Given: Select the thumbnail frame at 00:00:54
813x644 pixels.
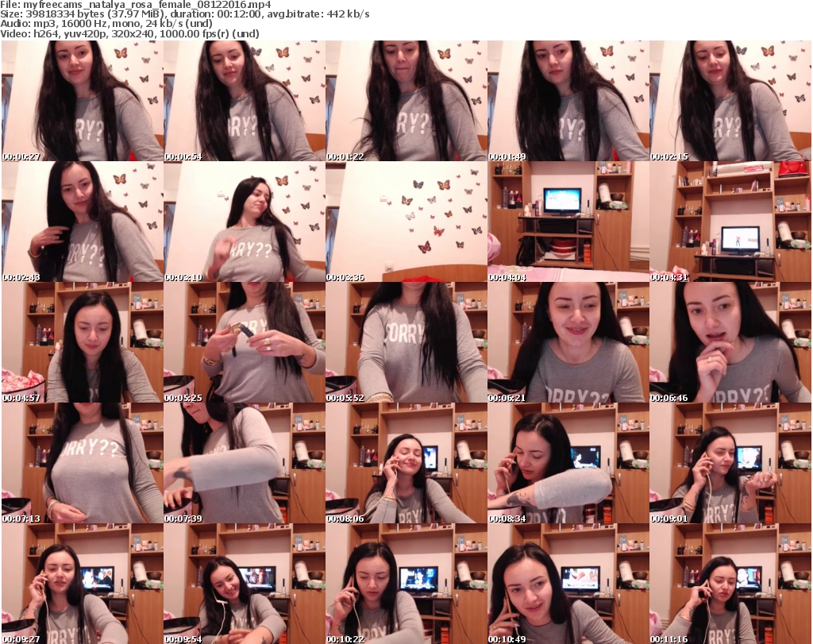Looking at the screenshot, I should [x=245, y=101].
